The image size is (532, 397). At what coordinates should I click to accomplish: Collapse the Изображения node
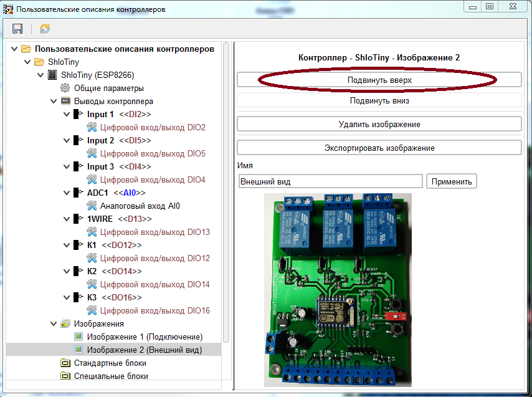54,323
